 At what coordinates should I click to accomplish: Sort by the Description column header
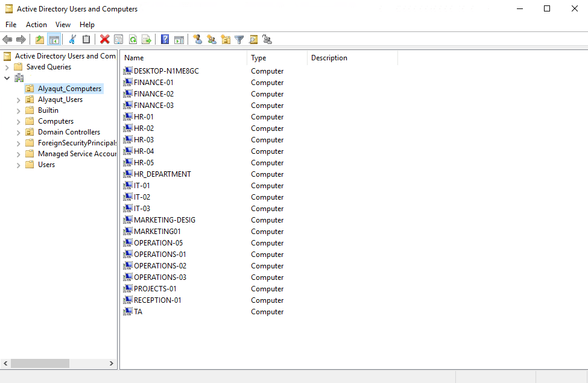pos(353,58)
